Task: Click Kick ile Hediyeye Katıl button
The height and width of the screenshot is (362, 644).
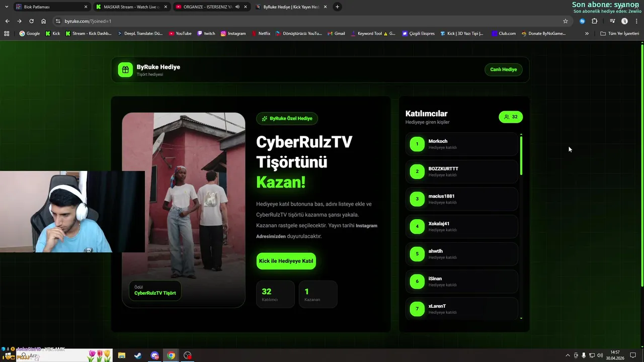Action: coord(286,261)
